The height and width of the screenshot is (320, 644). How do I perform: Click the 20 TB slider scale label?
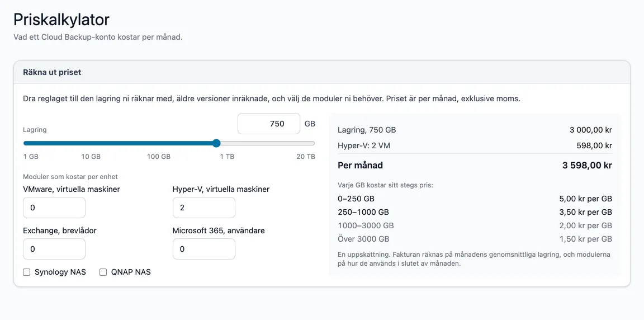306,157
